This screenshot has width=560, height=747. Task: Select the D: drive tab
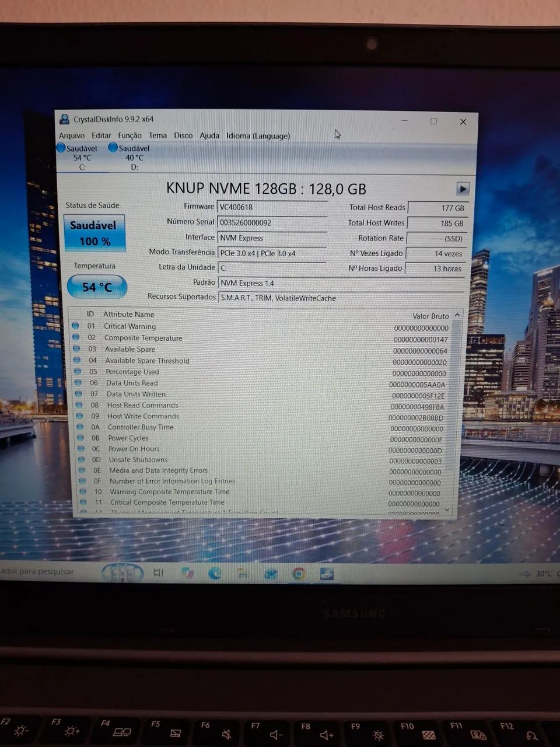[x=134, y=158]
